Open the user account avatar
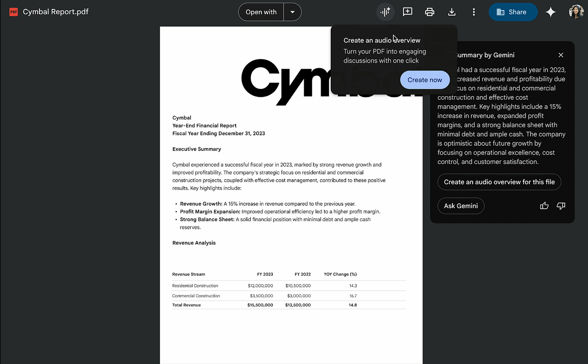The height and width of the screenshot is (364, 588). [x=576, y=12]
